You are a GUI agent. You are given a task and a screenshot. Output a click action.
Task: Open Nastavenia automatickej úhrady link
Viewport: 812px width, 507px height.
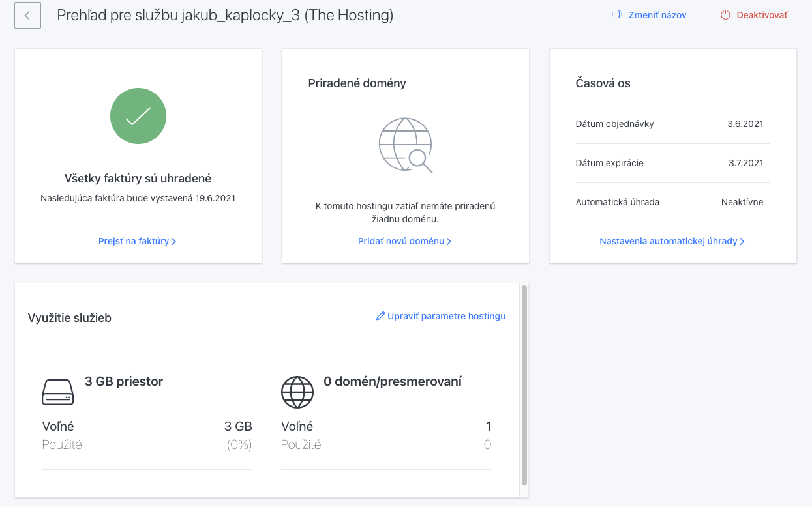click(672, 241)
